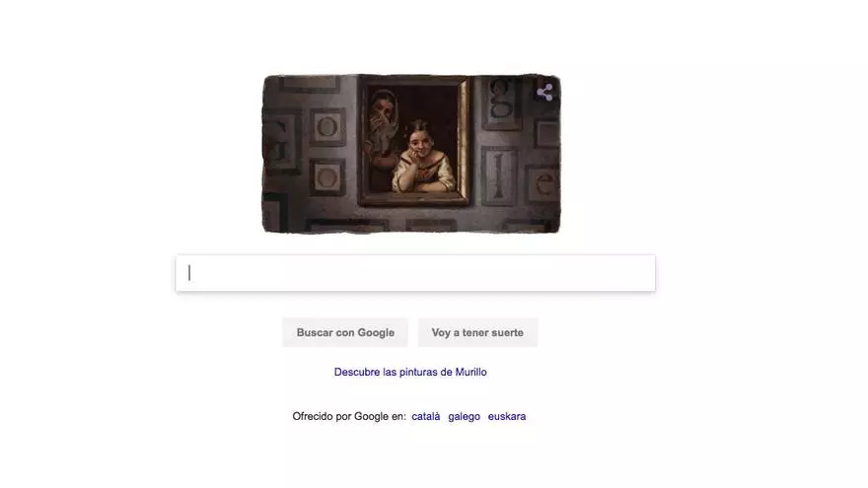Click the "l" letter tile in doodle

click(x=498, y=175)
